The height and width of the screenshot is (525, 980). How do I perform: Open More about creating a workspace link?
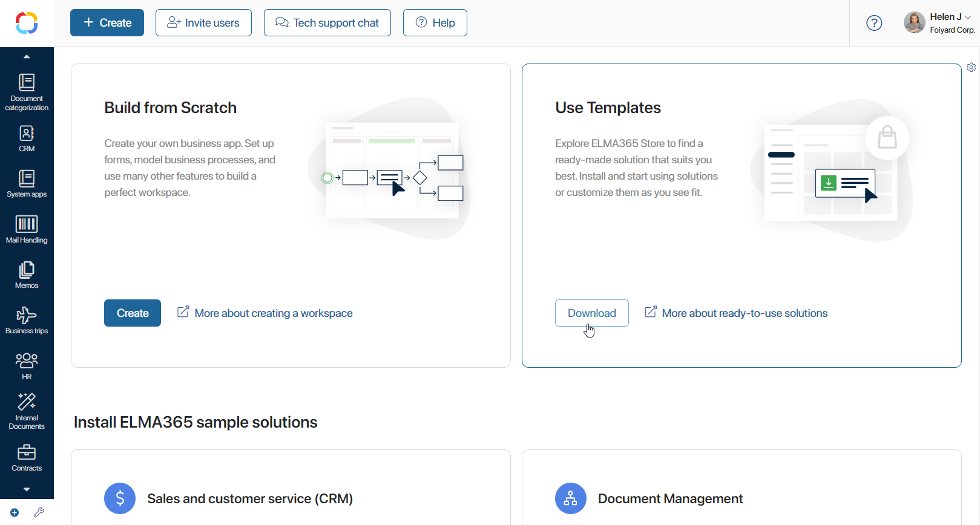coord(265,313)
